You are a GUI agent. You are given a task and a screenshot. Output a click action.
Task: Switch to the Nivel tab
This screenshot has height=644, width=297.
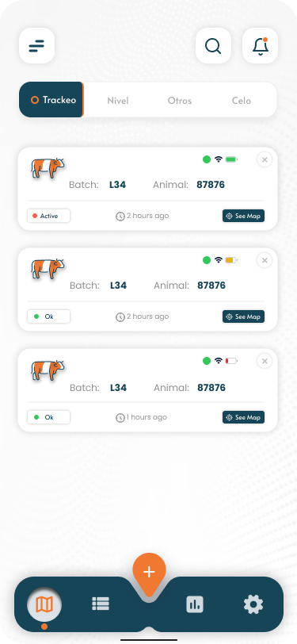point(118,100)
